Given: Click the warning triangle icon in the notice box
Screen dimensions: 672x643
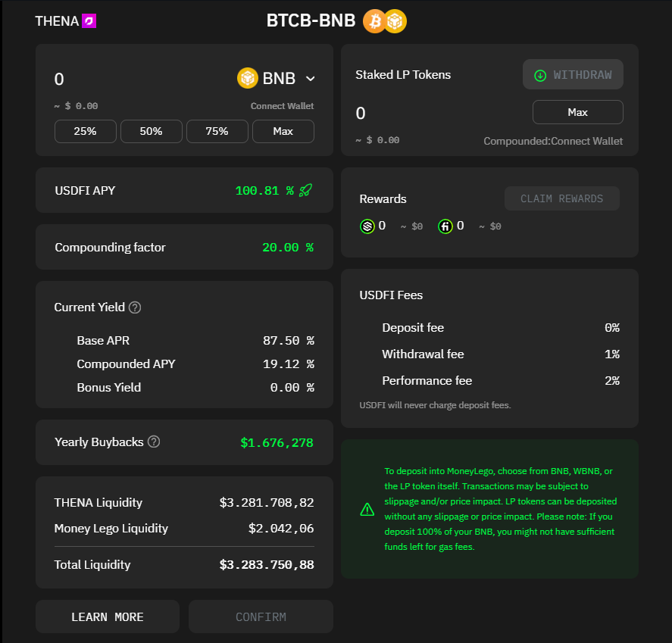Looking at the screenshot, I should [367, 510].
